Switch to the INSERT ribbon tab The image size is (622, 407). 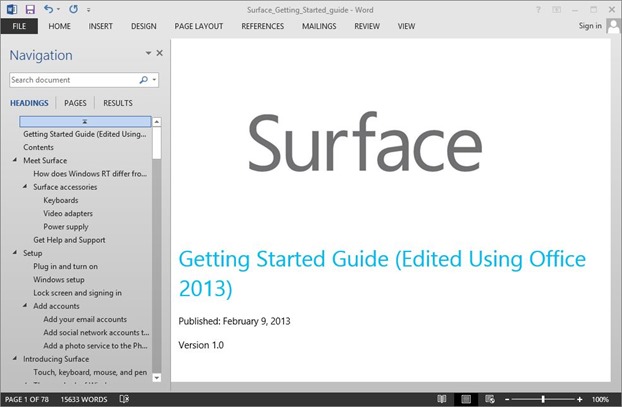(x=100, y=26)
